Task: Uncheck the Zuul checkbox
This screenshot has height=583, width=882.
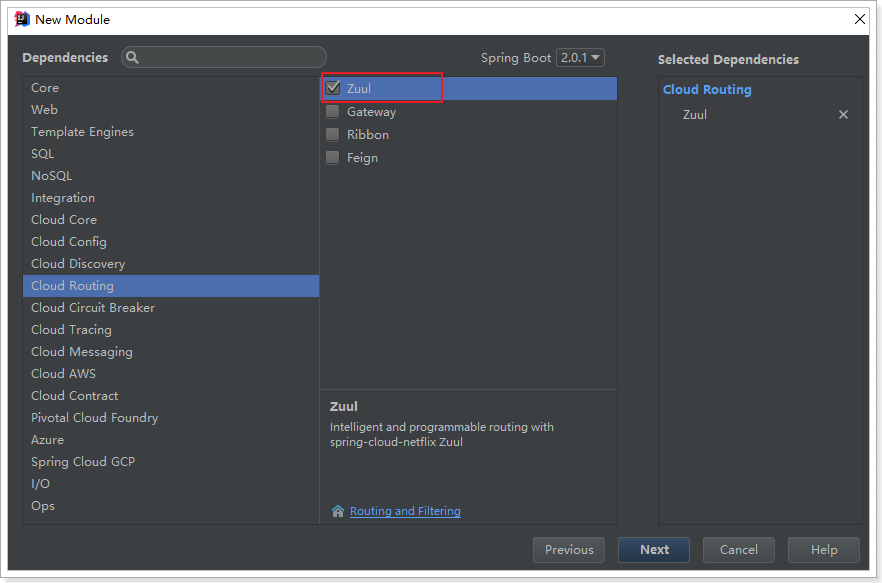Action: pyautogui.click(x=334, y=89)
